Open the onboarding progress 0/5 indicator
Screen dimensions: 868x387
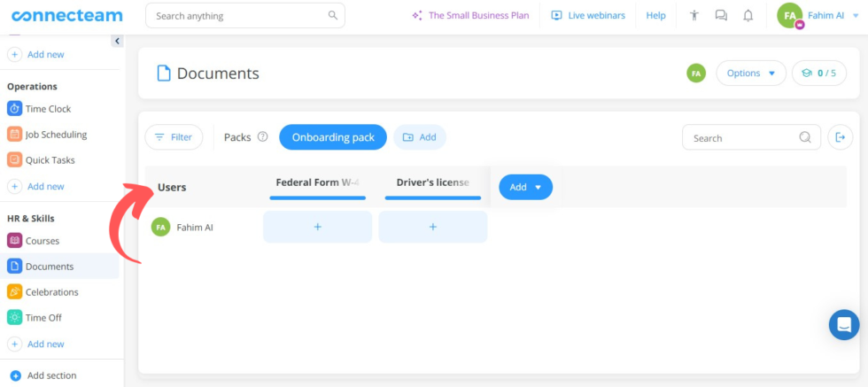coord(819,74)
